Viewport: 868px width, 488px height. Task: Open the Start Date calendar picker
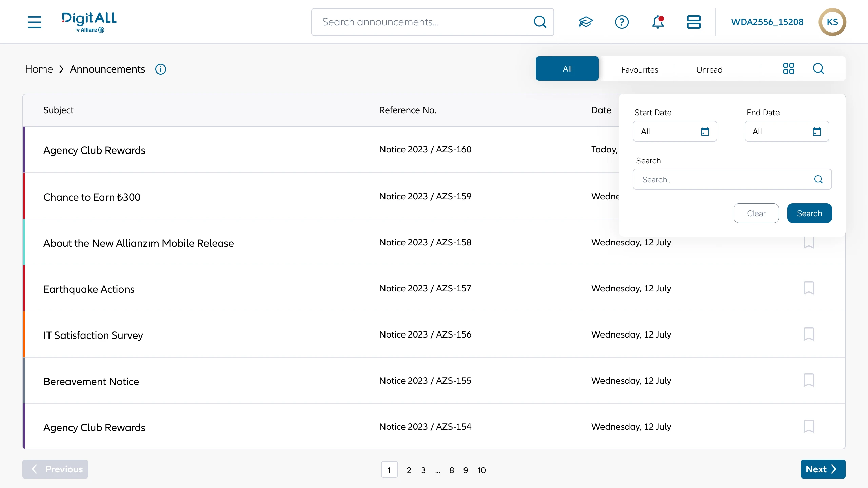(x=705, y=131)
